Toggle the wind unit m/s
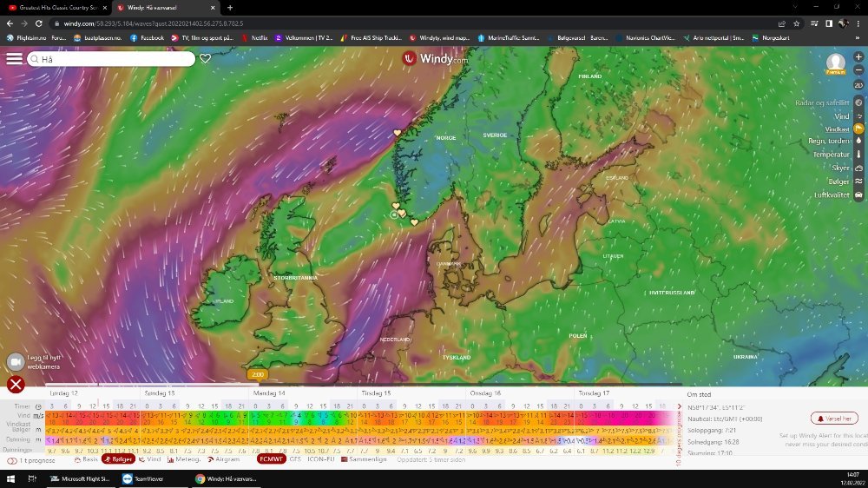 (x=38, y=415)
